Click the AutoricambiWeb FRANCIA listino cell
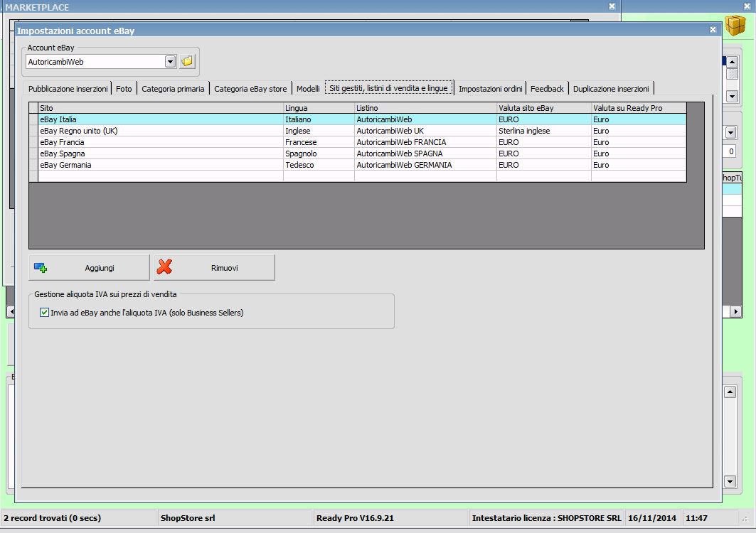This screenshot has width=756, height=533. [425, 142]
